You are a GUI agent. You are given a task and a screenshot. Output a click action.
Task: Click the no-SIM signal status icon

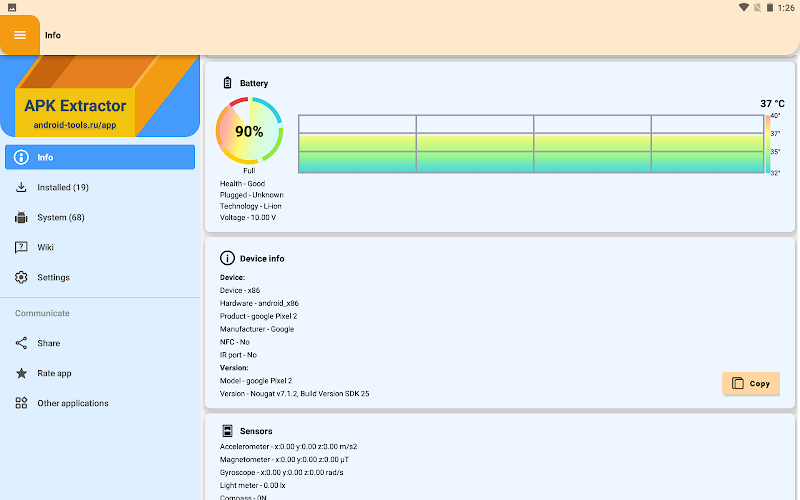coord(757,8)
